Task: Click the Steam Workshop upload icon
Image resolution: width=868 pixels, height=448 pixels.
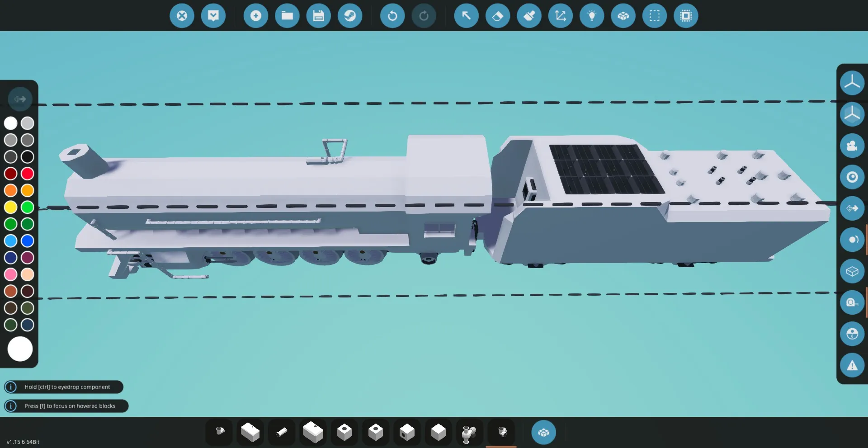Action: (x=350, y=16)
